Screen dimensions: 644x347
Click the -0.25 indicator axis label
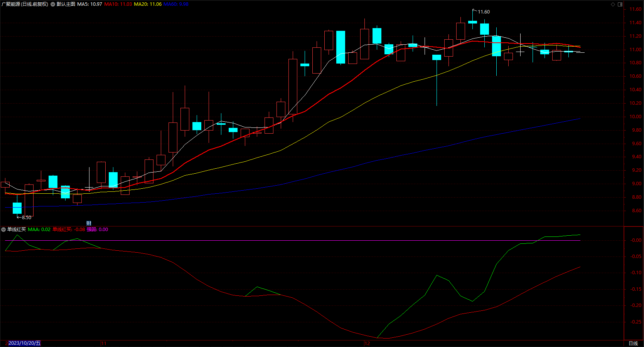[x=636, y=322]
